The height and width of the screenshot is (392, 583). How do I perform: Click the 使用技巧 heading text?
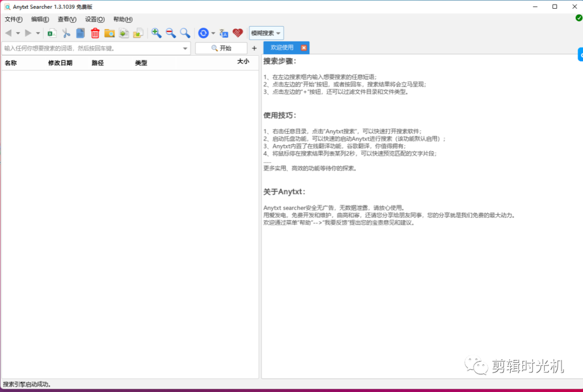coord(280,116)
